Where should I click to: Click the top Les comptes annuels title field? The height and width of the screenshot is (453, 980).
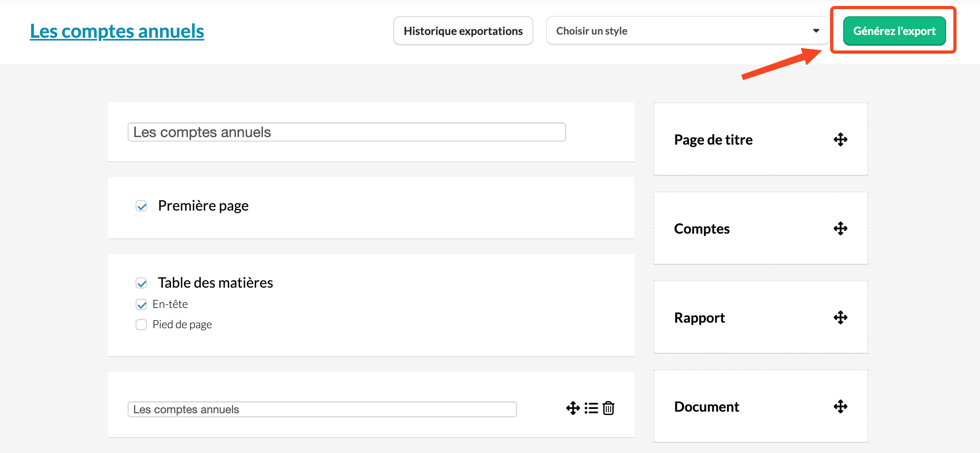coord(346,132)
